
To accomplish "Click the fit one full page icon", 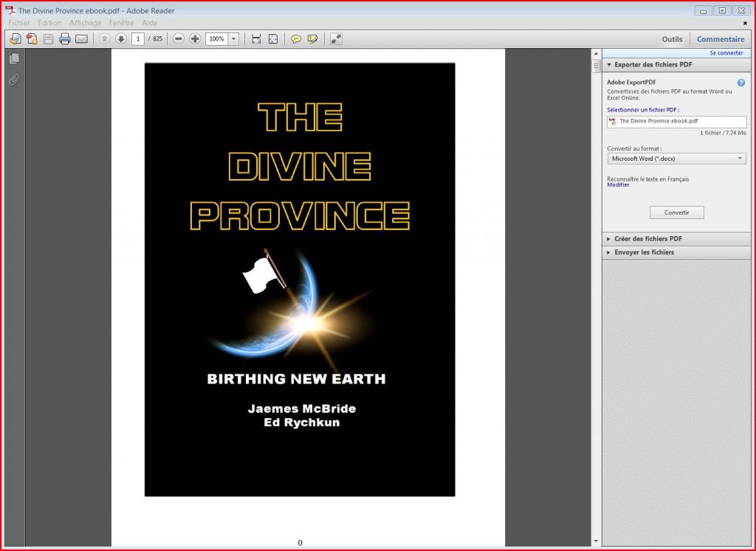I will [x=273, y=39].
